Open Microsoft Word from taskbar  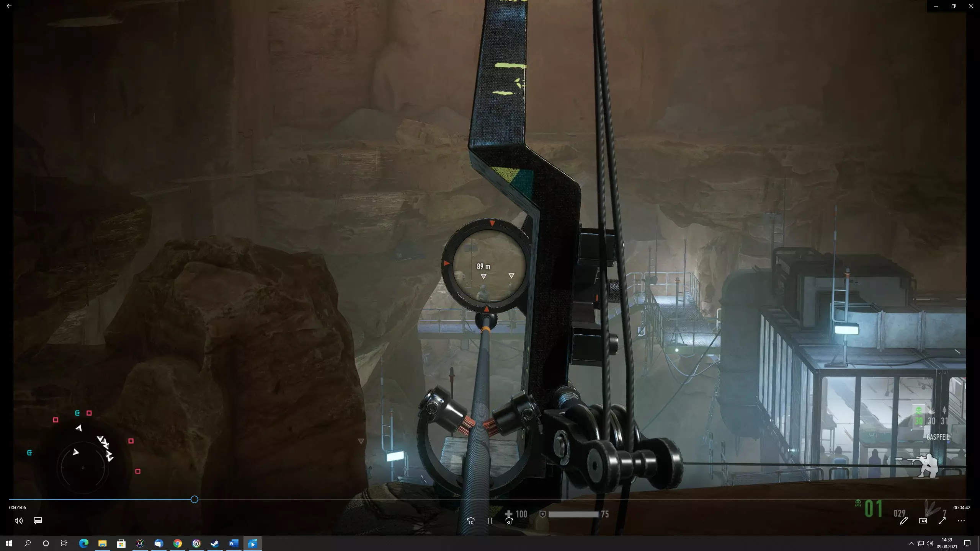click(x=234, y=543)
